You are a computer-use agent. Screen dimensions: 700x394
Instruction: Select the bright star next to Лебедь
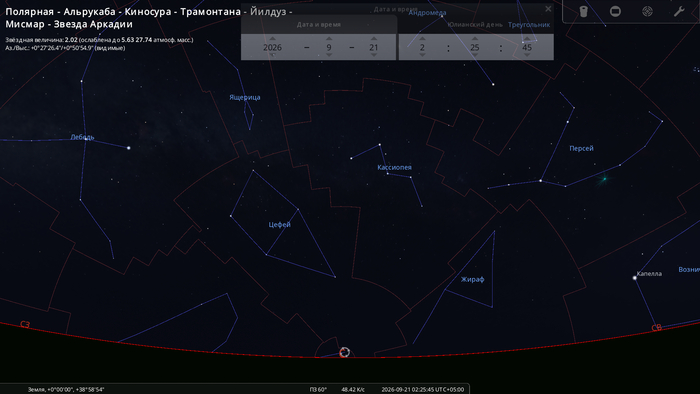[x=129, y=148]
